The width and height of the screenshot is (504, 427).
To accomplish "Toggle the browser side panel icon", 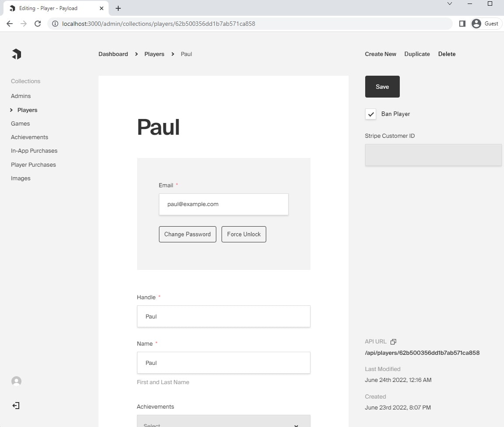I will click(462, 24).
